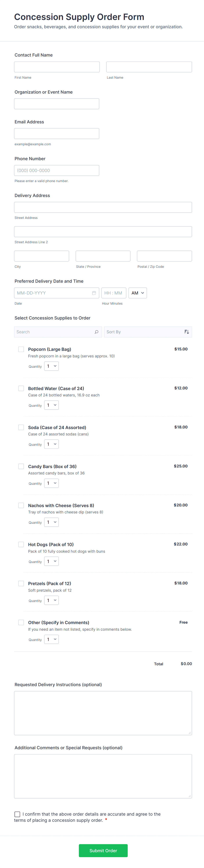Viewport: 204px width, 868px height.
Task: Click the Sort By order icon
Action: tap(186, 332)
